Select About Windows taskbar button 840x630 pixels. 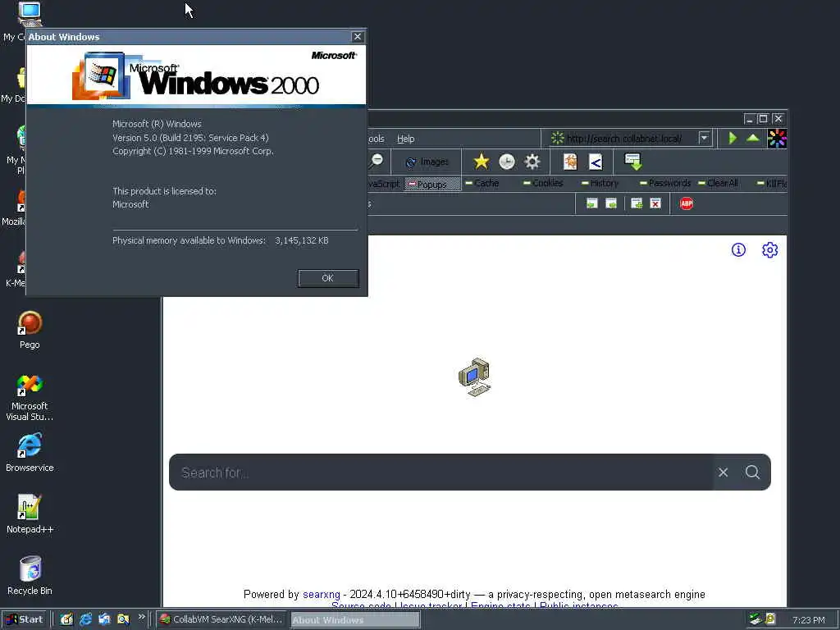[x=355, y=620]
